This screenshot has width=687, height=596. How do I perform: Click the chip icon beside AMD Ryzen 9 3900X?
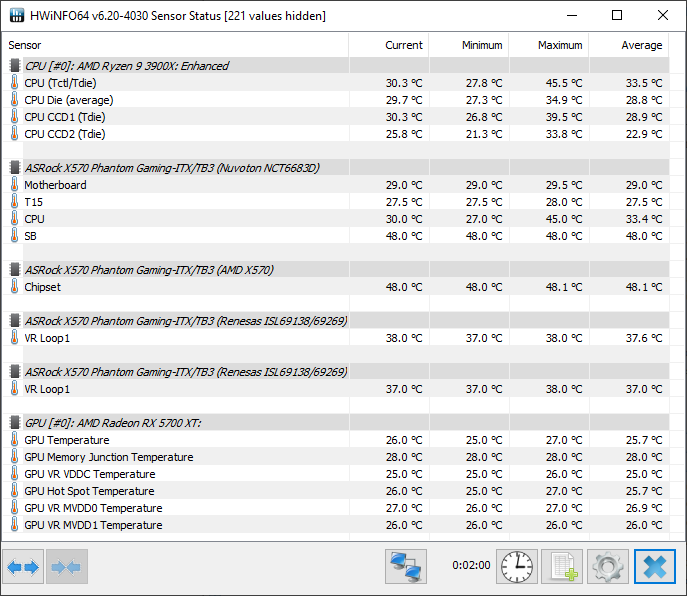click(x=14, y=66)
